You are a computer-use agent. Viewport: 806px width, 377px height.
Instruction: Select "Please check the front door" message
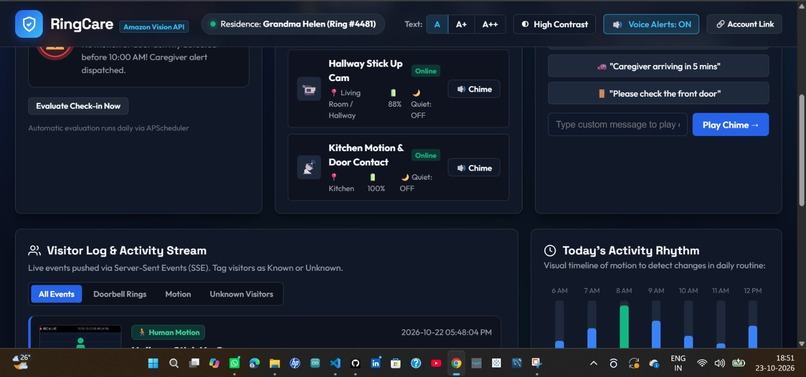[x=658, y=94]
